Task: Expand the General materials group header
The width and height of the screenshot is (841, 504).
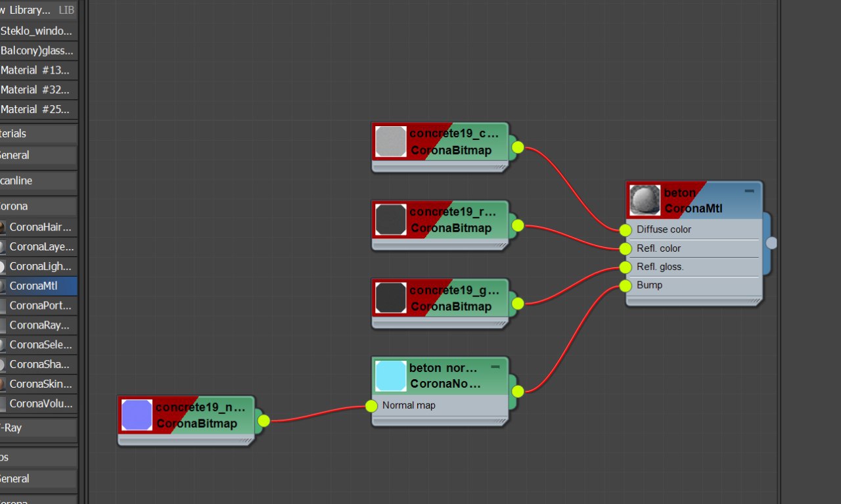Action: [x=38, y=155]
